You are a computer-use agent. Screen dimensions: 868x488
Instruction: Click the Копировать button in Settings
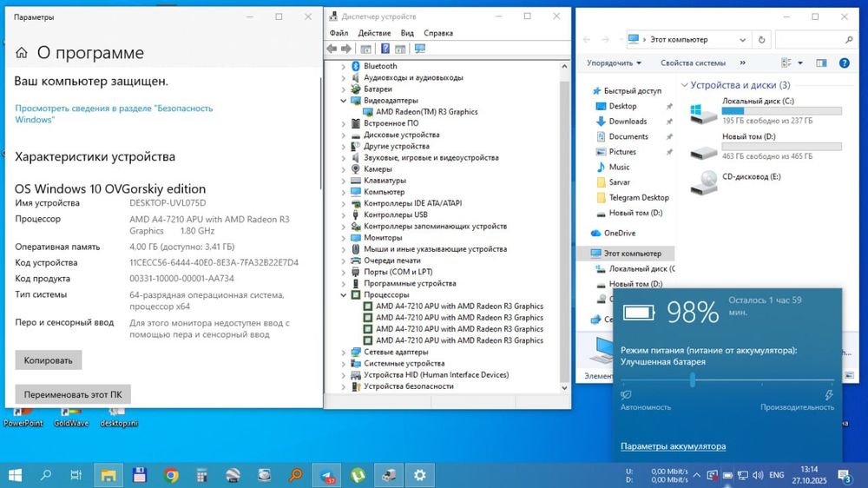48,360
